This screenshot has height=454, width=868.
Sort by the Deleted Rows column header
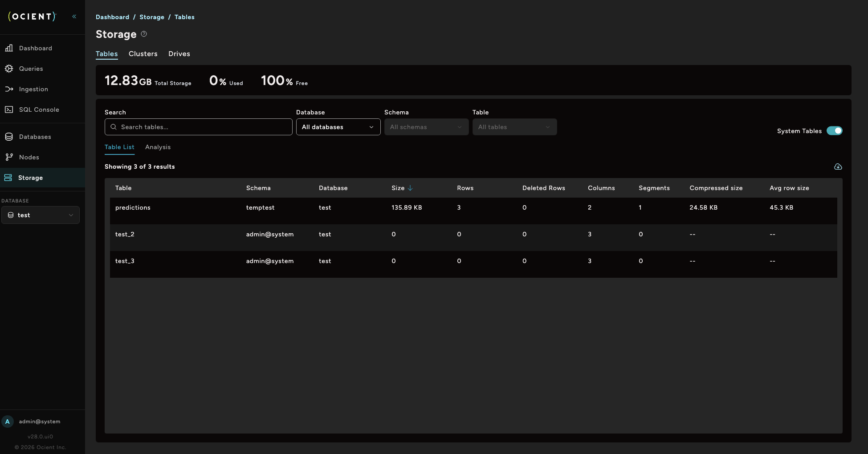click(543, 188)
